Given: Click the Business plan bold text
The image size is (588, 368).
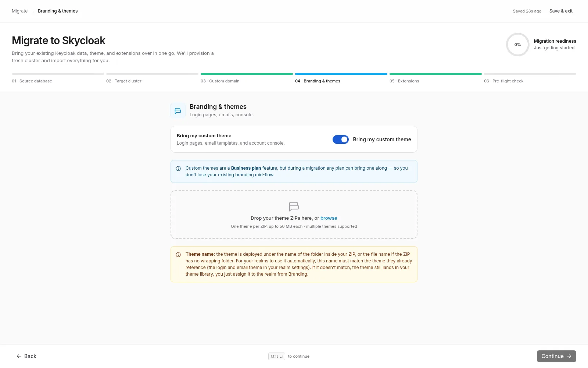Looking at the screenshot, I should (x=246, y=168).
